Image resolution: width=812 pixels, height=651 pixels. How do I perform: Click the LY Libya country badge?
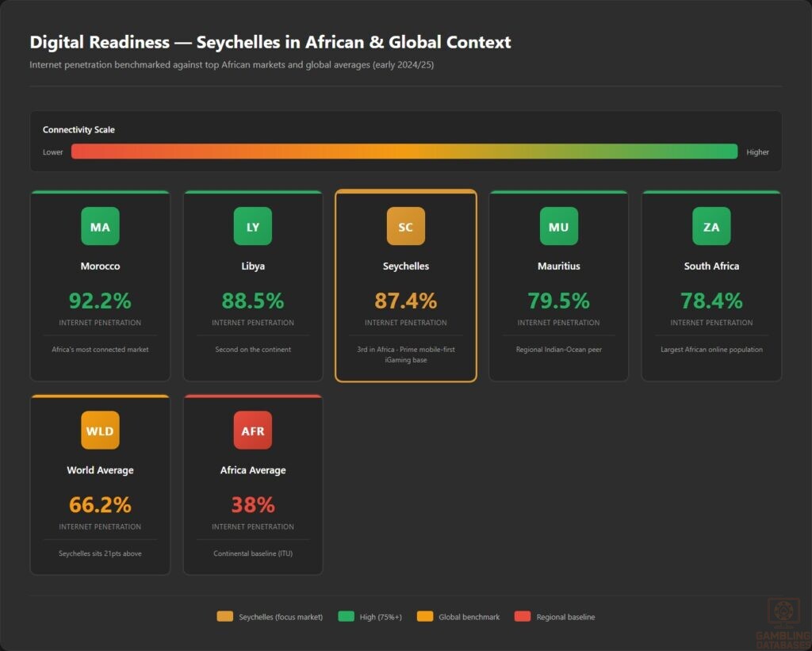pyautogui.click(x=253, y=226)
